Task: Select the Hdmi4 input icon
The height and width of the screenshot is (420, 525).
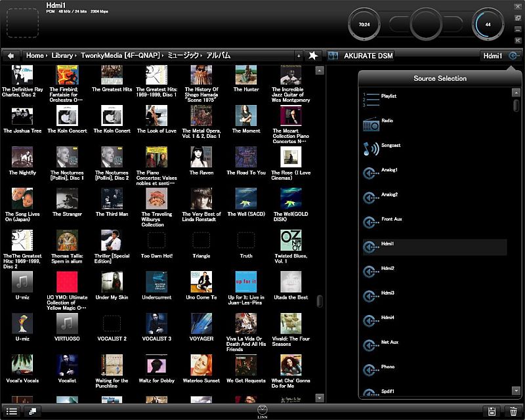Action: coord(371,321)
